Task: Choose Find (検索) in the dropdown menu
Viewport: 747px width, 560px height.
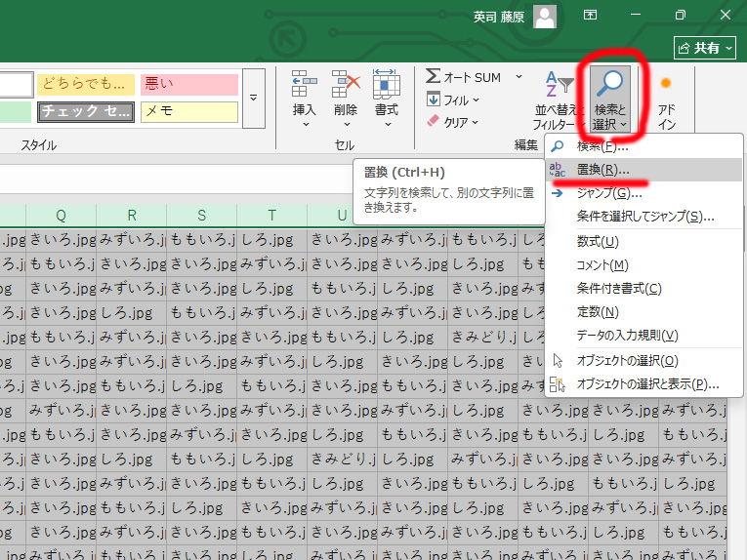Action: pos(602,146)
